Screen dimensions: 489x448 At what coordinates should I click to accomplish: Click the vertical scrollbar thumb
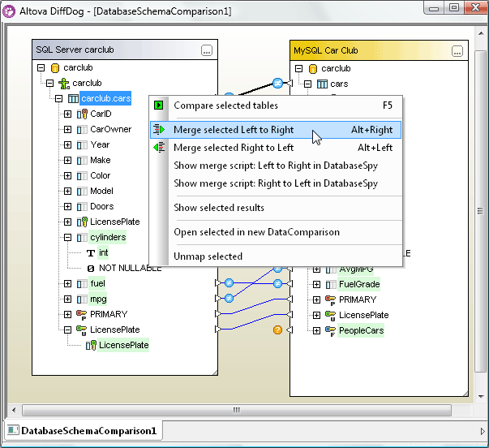pyautogui.click(x=480, y=211)
